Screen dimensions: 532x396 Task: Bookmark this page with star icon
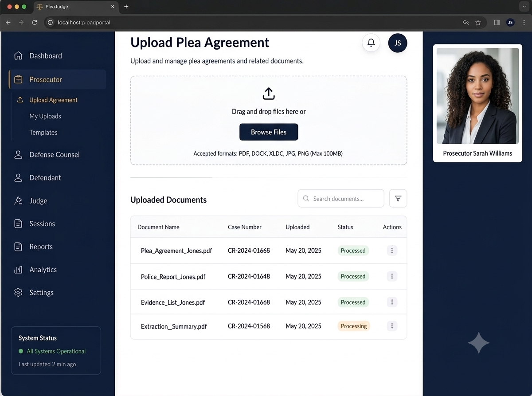[478, 23]
